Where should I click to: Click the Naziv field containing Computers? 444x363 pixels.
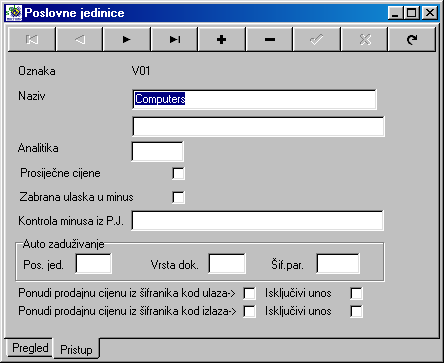tap(255, 99)
